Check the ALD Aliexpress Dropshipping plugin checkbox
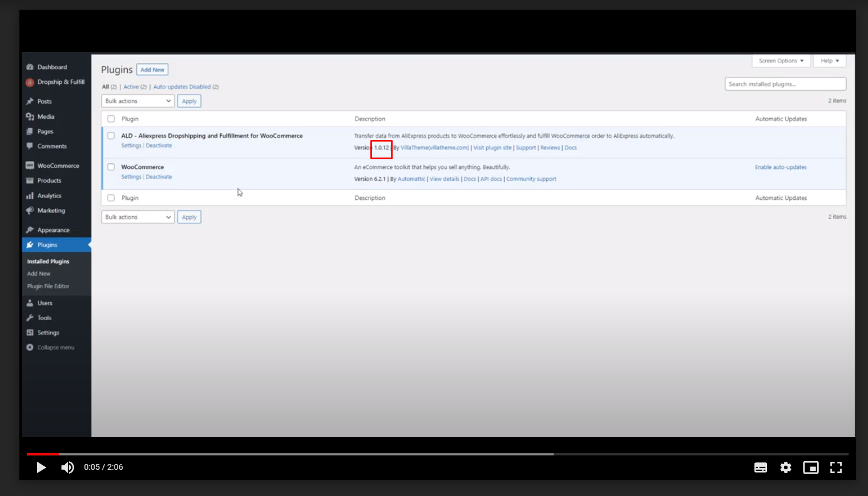The width and height of the screenshot is (868, 496). point(111,136)
